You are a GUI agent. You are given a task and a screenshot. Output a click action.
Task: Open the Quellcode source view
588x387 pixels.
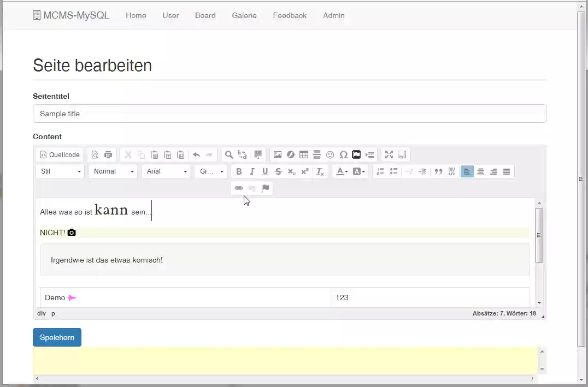59,154
